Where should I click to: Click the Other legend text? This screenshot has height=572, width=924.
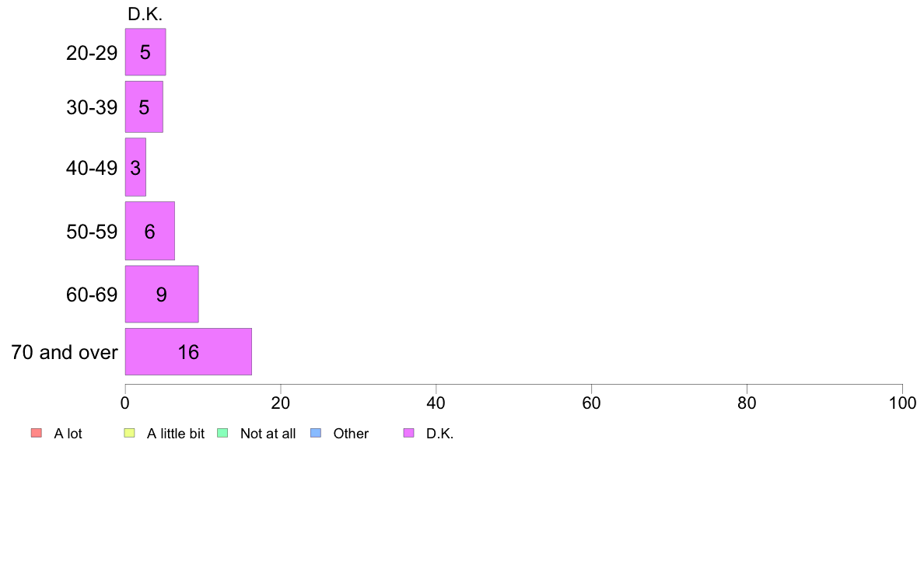tap(351, 434)
